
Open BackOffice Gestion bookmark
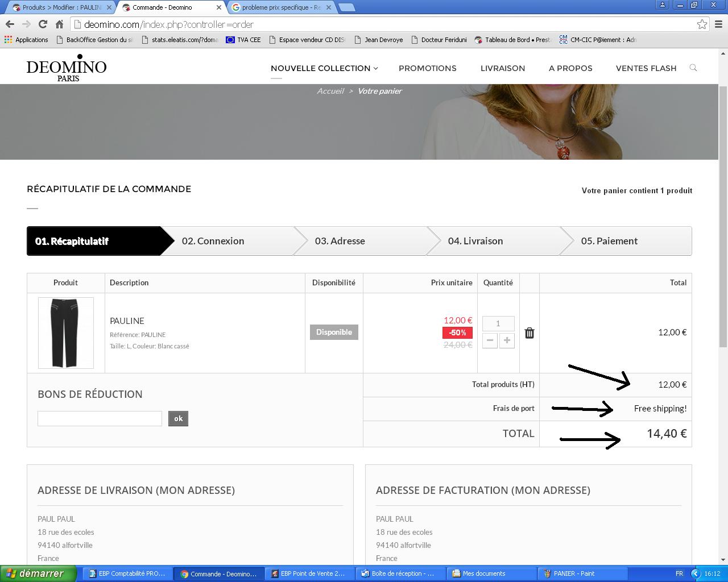pyautogui.click(x=95, y=40)
